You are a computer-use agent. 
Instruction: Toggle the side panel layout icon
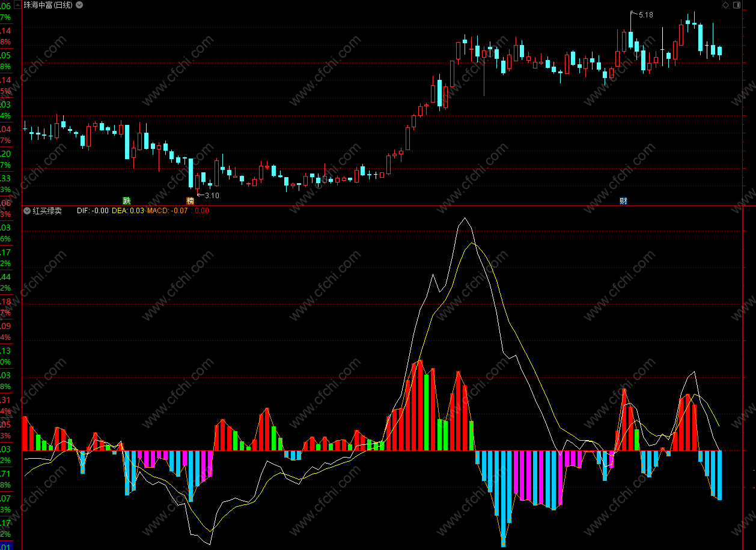coord(736,5)
